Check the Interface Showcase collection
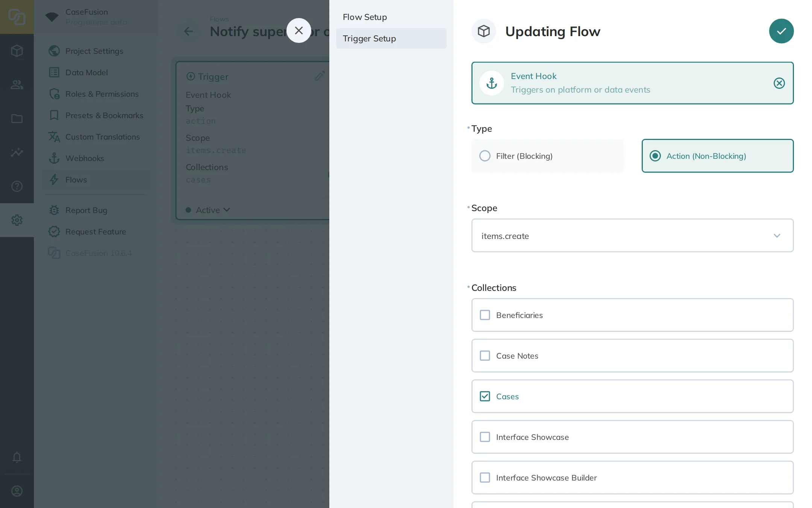This screenshot has height=508, width=812. coord(632,437)
